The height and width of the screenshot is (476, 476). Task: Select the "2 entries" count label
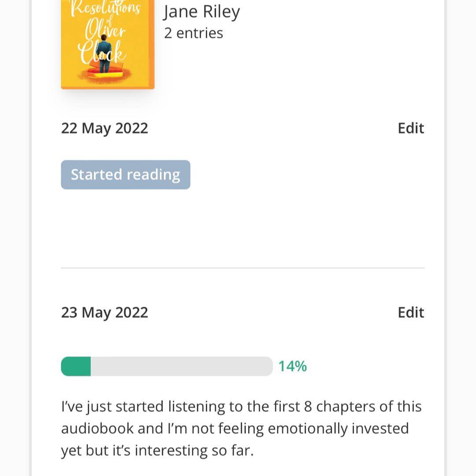[193, 33]
